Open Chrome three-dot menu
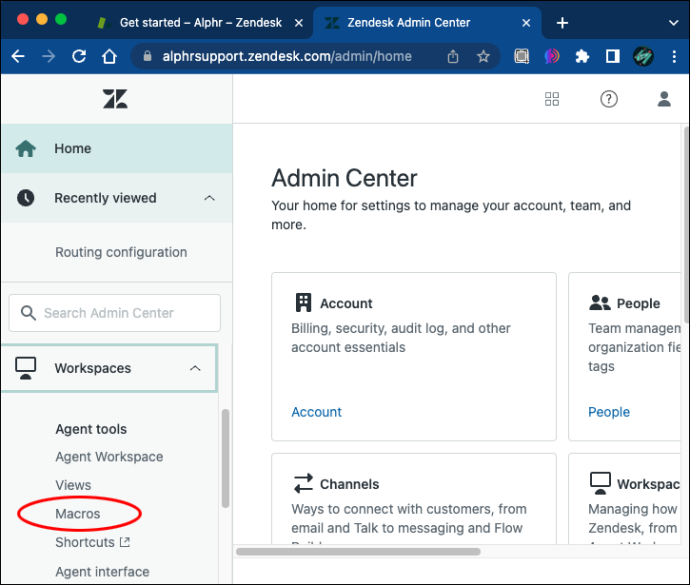 click(x=674, y=56)
